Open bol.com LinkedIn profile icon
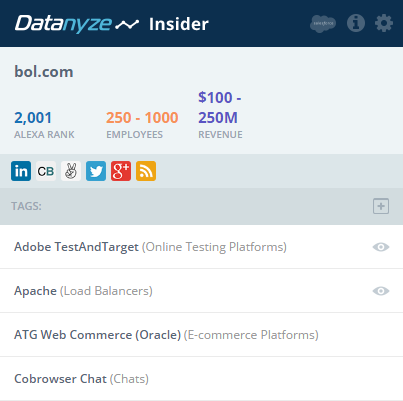 pyautogui.click(x=21, y=171)
